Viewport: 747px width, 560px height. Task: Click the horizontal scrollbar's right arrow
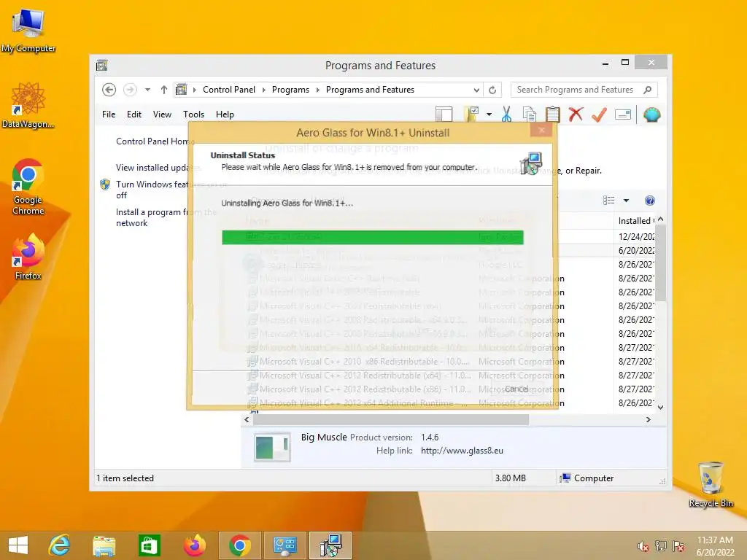tap(649, 419)
